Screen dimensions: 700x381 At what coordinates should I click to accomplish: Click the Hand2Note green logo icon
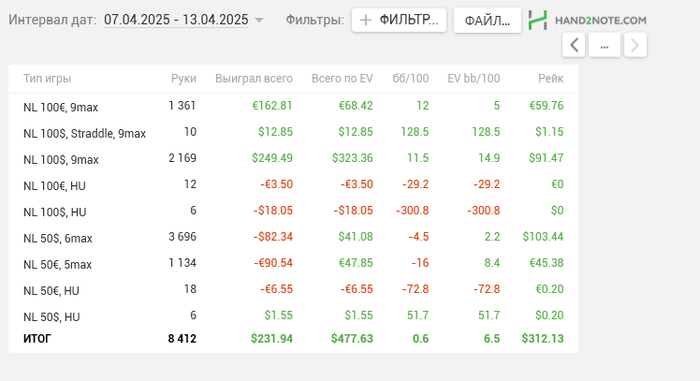coord(538,20)
